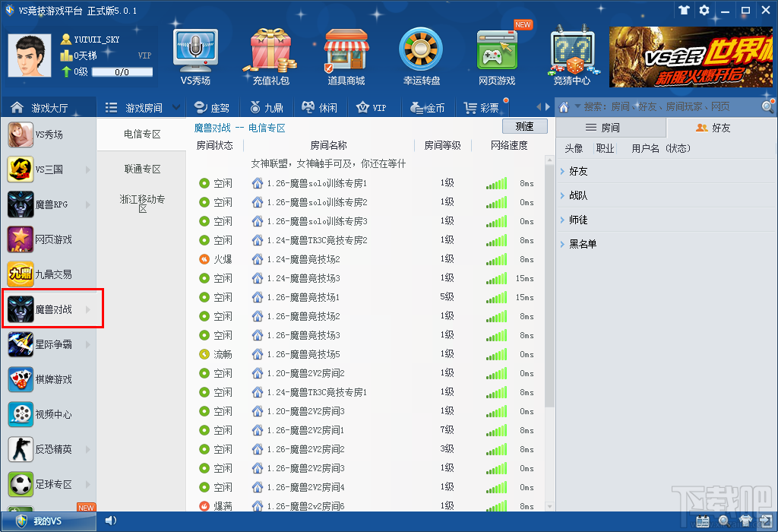
Task: Select the 九鼎 tab
Action: (267, 107)
